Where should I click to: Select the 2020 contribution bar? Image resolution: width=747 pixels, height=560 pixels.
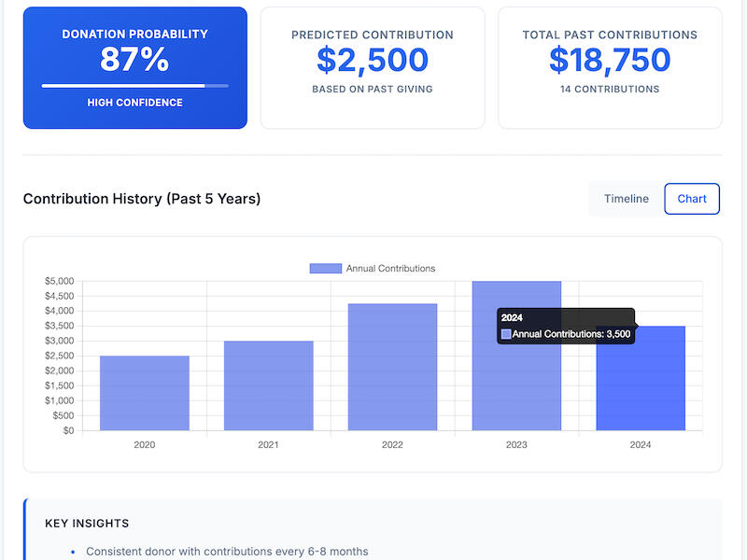point(144,392)
